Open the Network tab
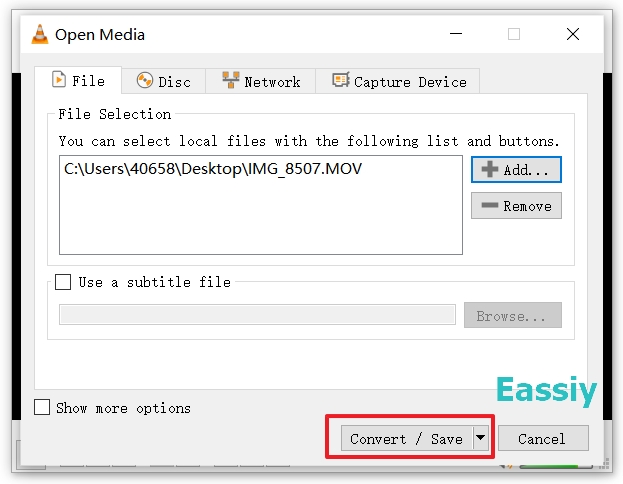 tap(261, 81)
